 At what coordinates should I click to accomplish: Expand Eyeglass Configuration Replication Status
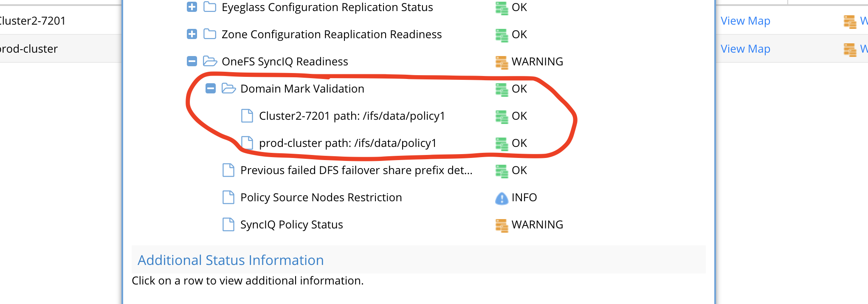click(192, 7)
